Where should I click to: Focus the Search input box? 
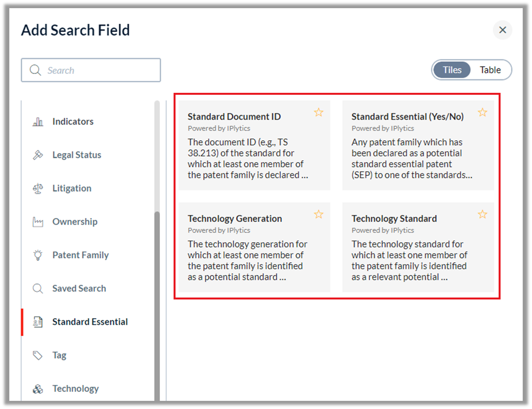point(91,70)
